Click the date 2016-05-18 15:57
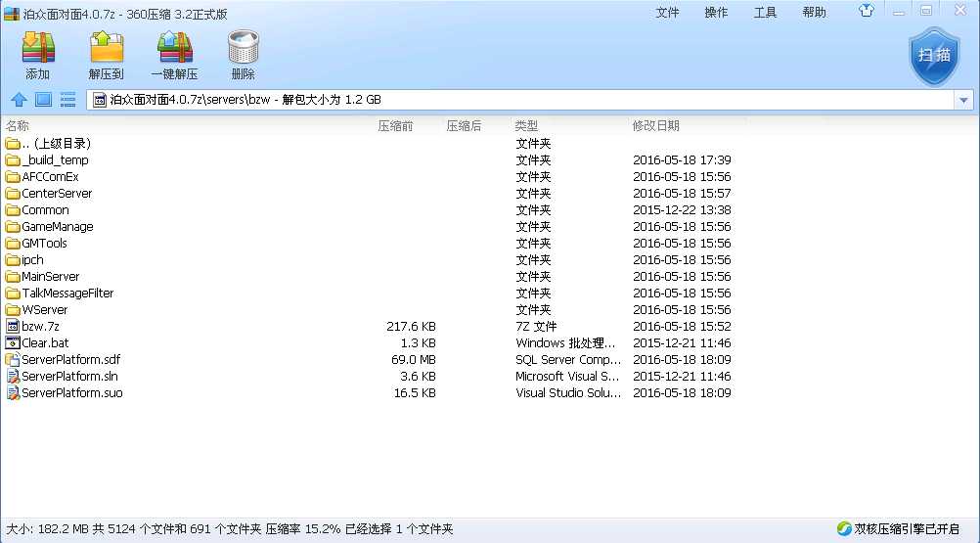 [x=682, y=193]
